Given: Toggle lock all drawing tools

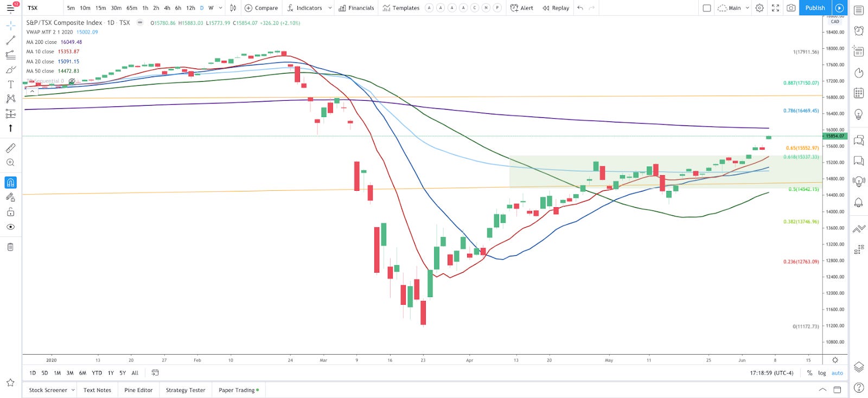Looking at the screenshot, I should point(10,212).
